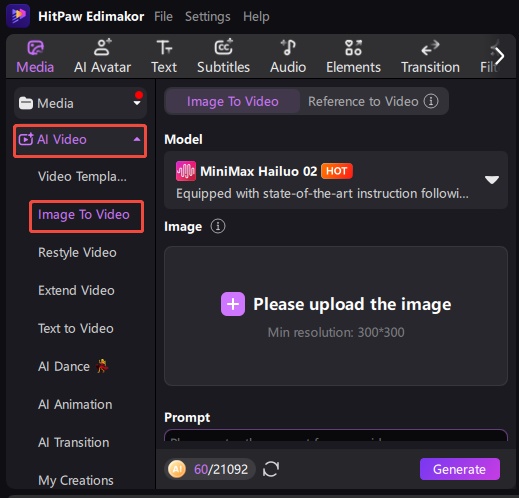The width and height of the screenshot is (519, 498).
Task: Open the File menu
Action: 163,16
